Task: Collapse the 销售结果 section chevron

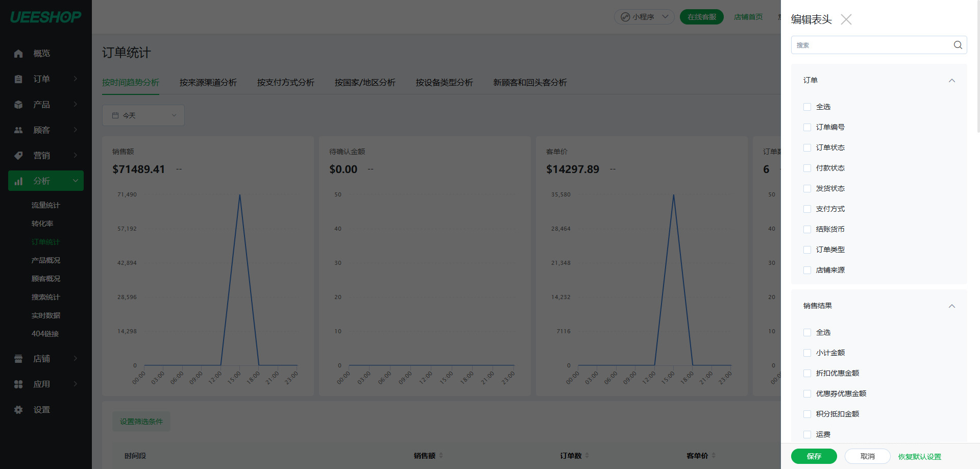Action: click(951, 306)
